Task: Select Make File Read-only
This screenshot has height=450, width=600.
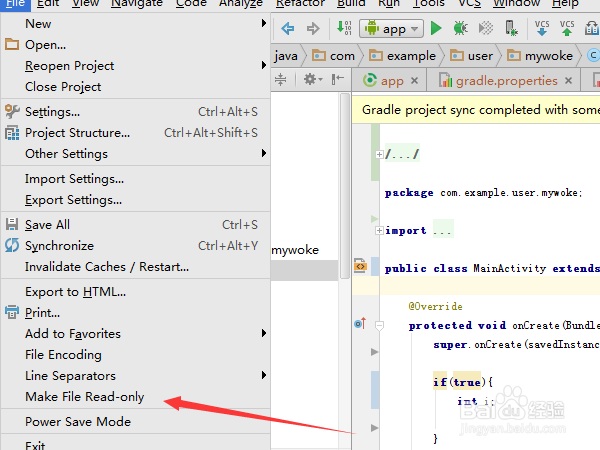Action: point(135,397)
